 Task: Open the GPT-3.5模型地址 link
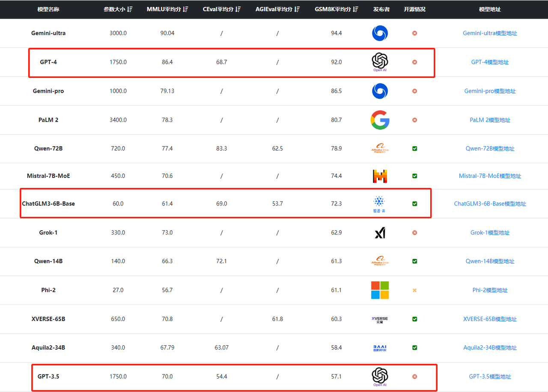pyautogui.click(x=490, y=377)
